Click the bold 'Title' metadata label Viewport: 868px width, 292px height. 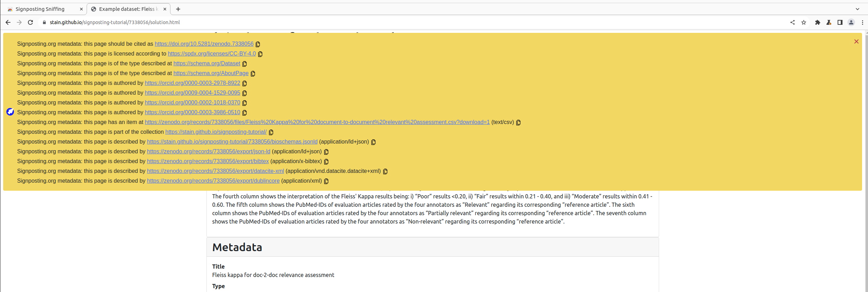(x=218, y=267)
